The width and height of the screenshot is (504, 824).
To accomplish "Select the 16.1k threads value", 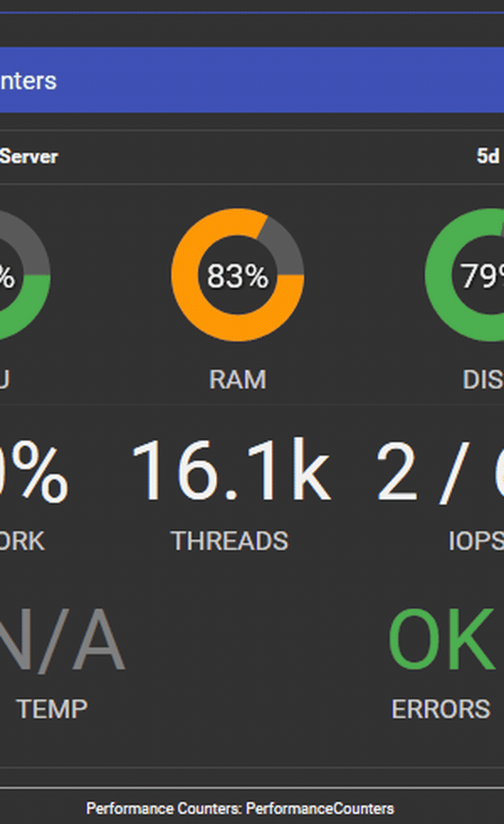I will click(231, 470).
